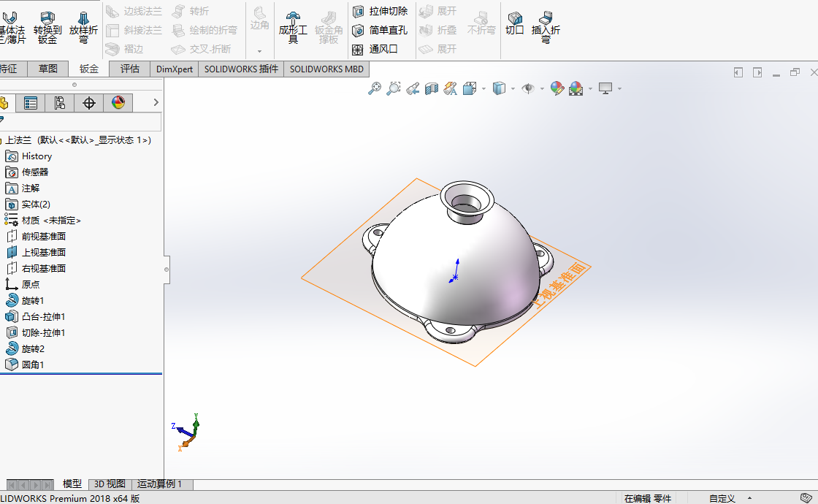The image size is (818, 504).
Task: Open the ConfigurationManager tab icon
Action: click(x=59, y=103)
